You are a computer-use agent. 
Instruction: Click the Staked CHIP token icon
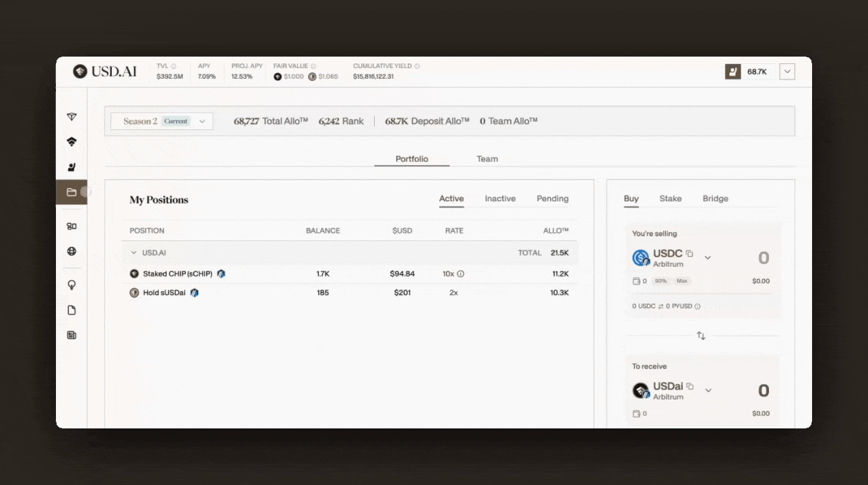(x=134, y=274)
